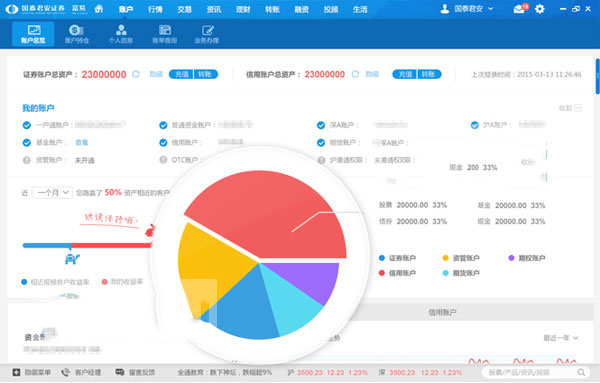Click the 沪港通权限 info icon
The height and width of the screenshot is (383, 600).
tap(321, 160)
